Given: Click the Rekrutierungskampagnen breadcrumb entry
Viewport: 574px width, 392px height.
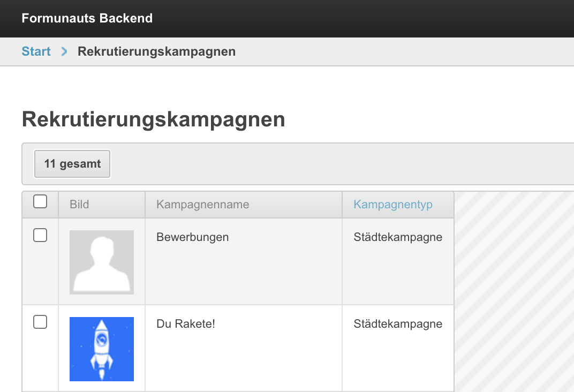Looking at the screenshot, I should [x=157, y=51].
